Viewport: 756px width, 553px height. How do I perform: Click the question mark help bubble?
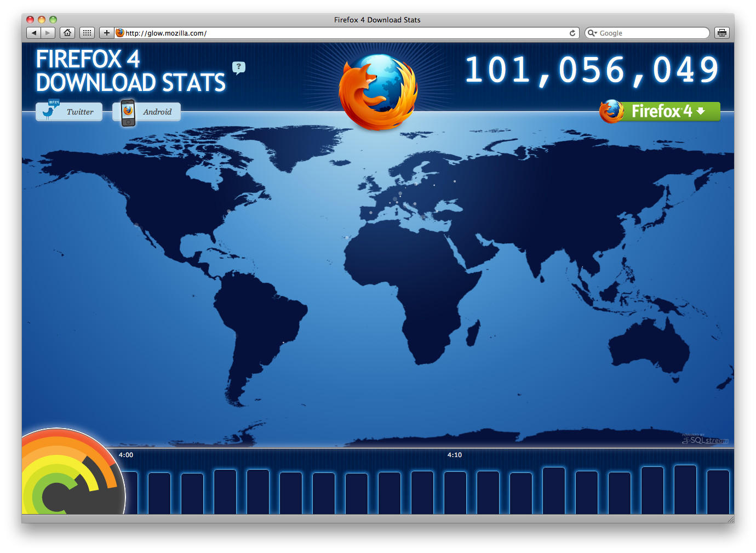pos(238,67)
